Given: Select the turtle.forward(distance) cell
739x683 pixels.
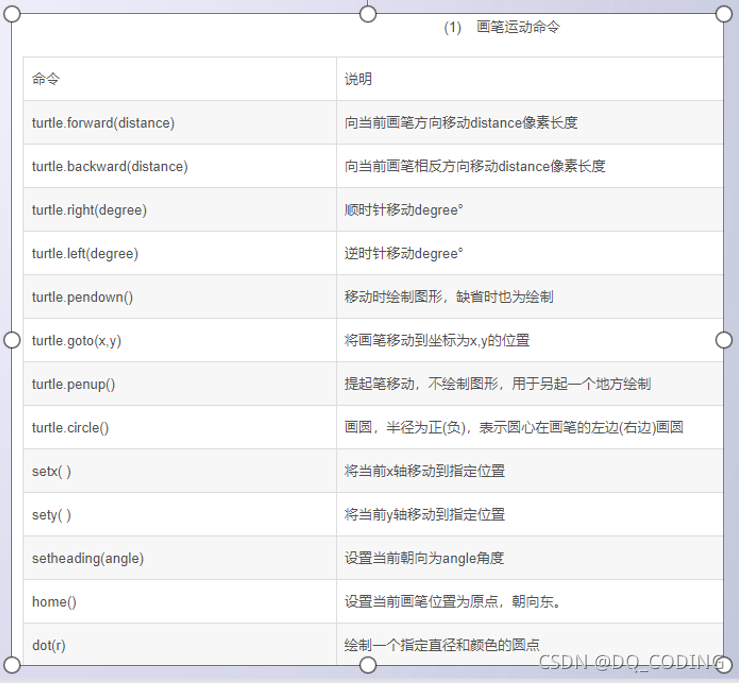Looking at the screenshot, I should (180, 123).
